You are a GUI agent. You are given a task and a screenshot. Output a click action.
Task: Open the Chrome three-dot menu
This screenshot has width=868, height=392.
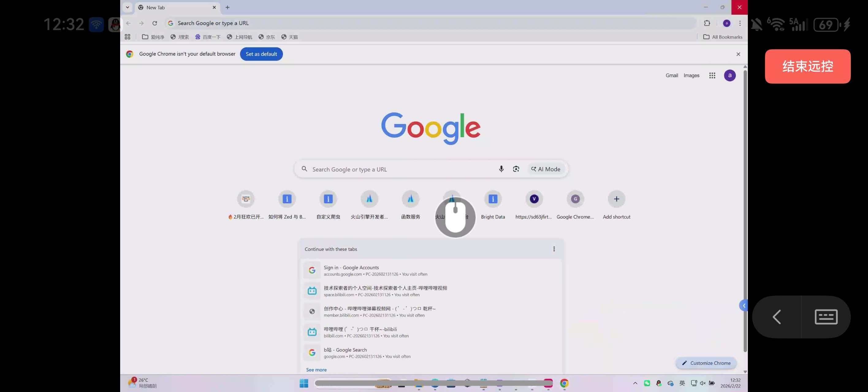click(740, 23)
